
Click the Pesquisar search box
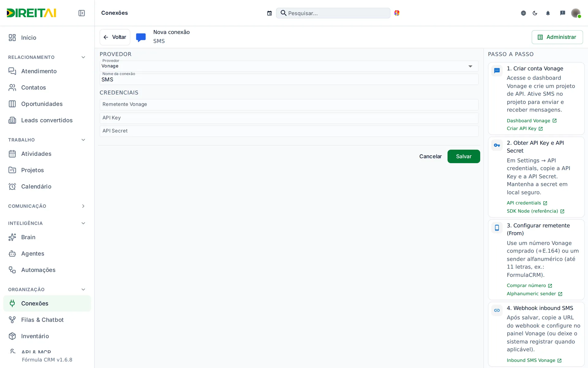point(333,13)
